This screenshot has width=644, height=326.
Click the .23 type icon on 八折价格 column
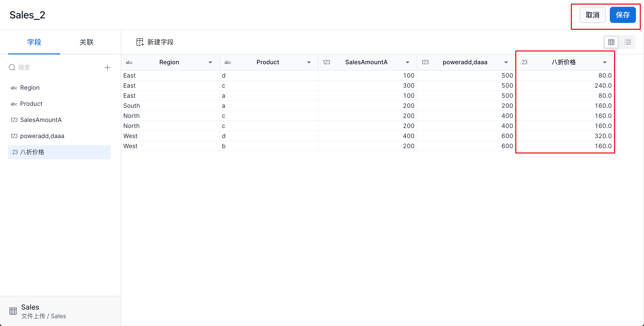[524, 62]
